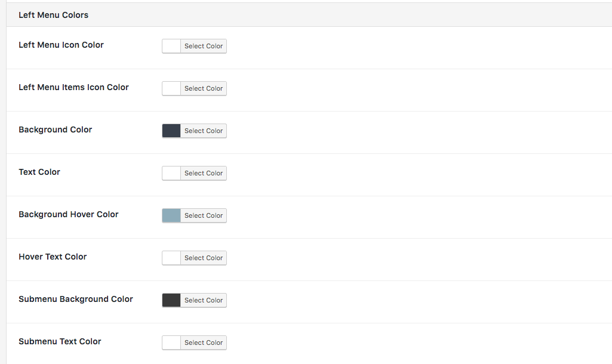The width and height of the screenshot is (612, 364).
Task: Click Select Color for Left Menu Items Icon Color
Action: [204, 88]
